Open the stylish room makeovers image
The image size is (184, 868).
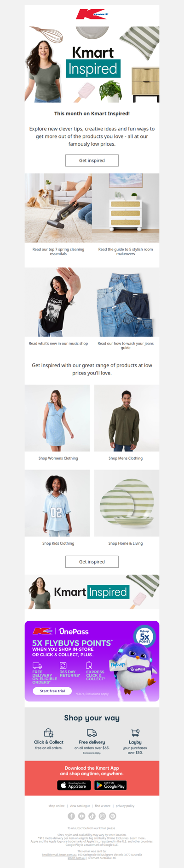click(x=126, y=208)
